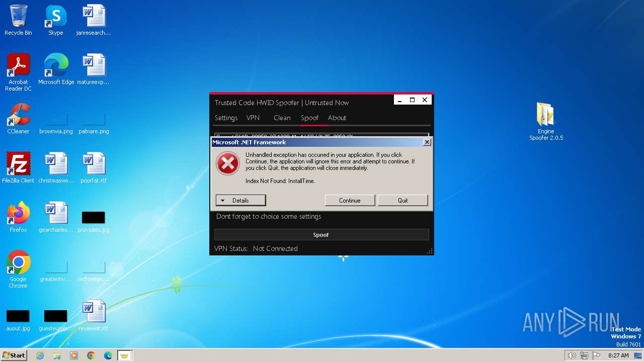Select the running spoofer app taskbar button
644x362 pixels.
125,355
